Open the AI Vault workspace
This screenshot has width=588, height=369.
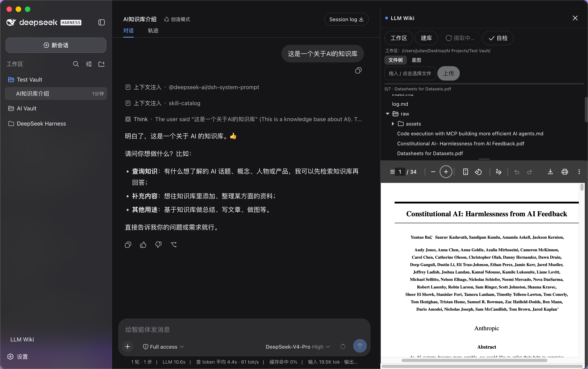(56, 108)
